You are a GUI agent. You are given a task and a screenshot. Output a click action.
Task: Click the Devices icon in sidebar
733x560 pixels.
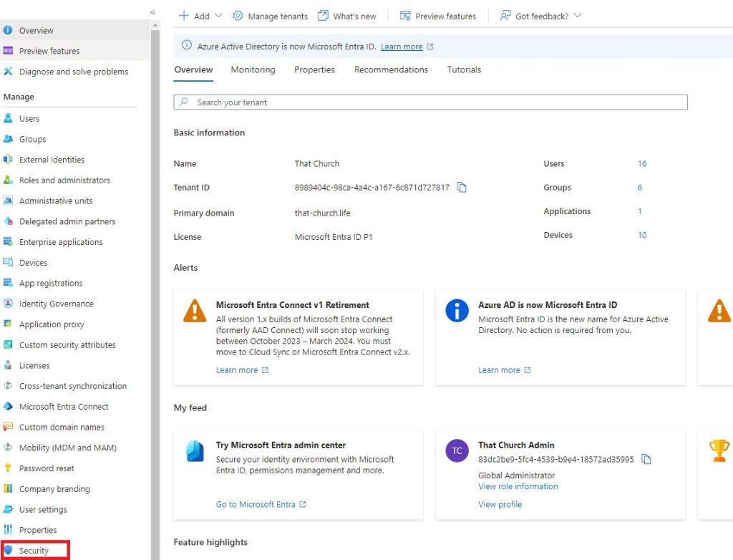pyautogui.click(x=8, y=263)
